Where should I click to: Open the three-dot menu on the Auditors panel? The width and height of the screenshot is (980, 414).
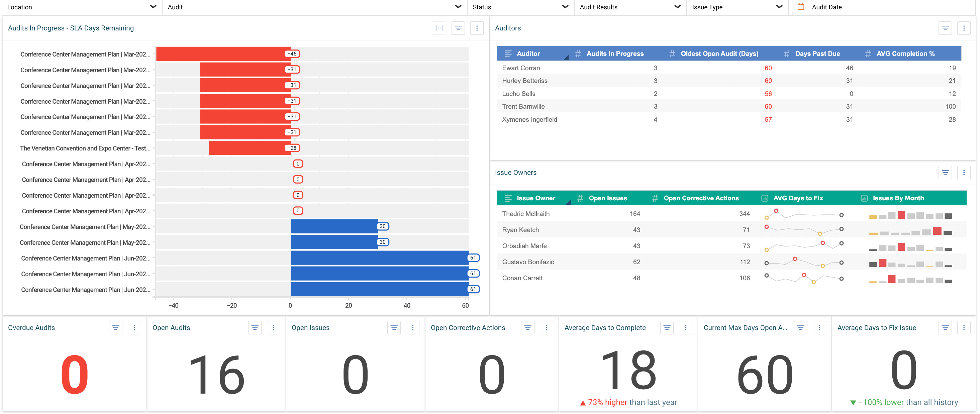[964, 28]
